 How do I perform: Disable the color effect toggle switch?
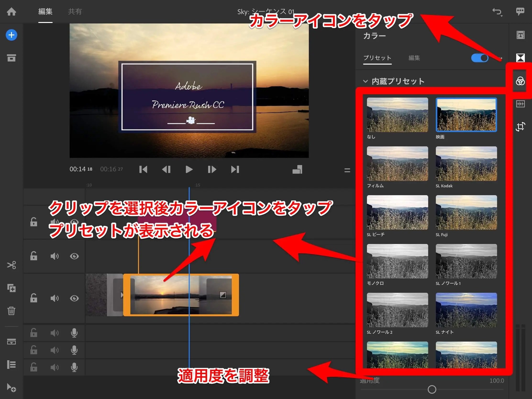click(480, 58)
